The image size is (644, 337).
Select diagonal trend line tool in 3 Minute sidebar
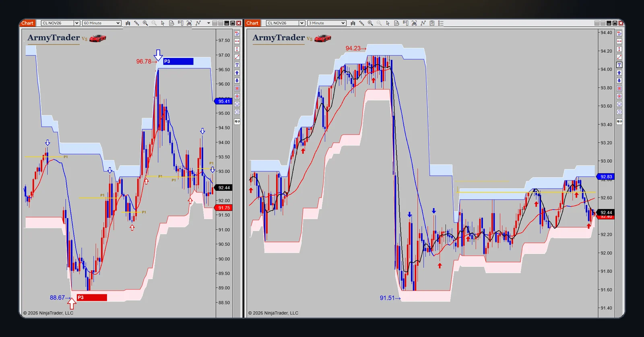619,57
